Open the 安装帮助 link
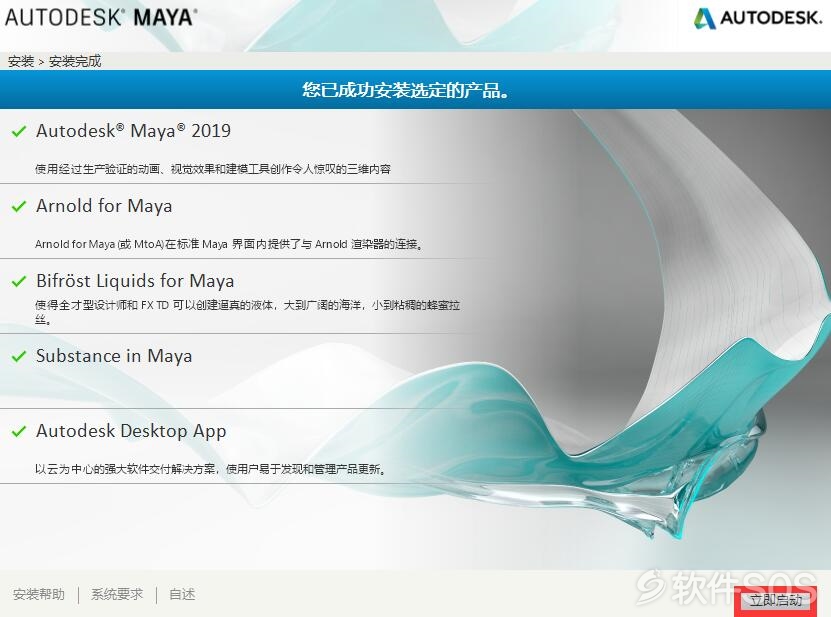Viewport: 831px width, 617px height. (x=39, y=594)
